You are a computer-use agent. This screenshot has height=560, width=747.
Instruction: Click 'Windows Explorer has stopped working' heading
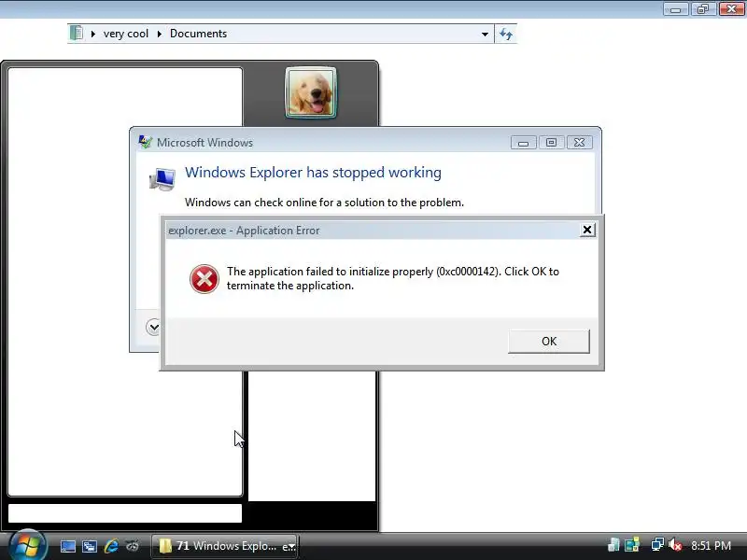[x=313, y=173]
